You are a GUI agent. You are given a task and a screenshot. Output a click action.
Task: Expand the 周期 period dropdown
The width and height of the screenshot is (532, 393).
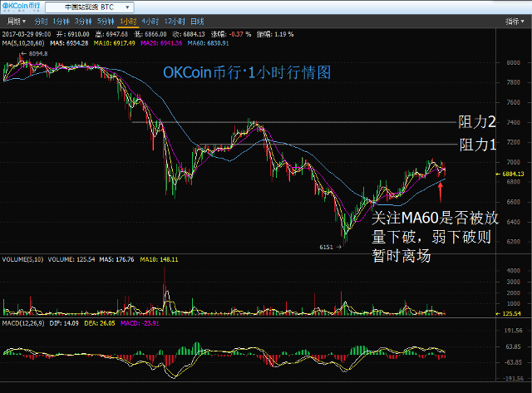(17, 22)
